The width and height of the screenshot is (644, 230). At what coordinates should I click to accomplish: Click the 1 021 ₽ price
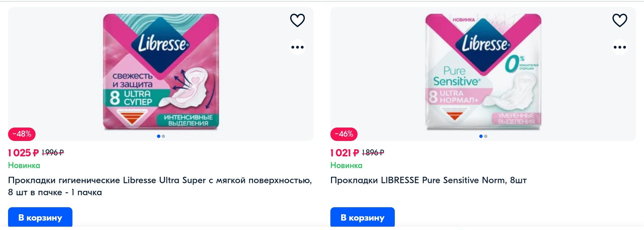point(345,153)
